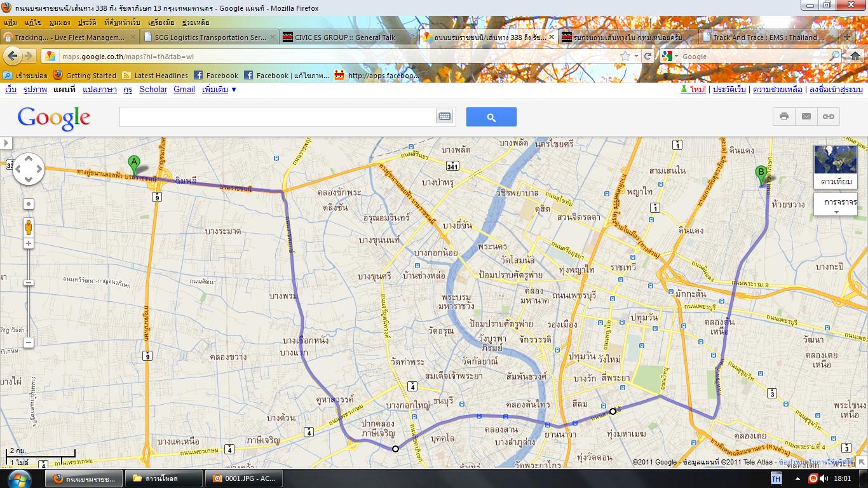This screenshot has height=488, width=868.
Task: Switch to the SCG Logistics Transportation tab
Action: pyautogui.click(x=210, y=37)
